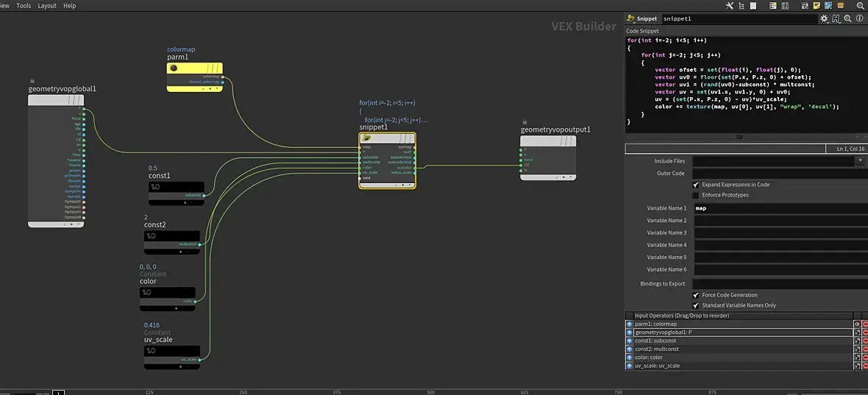Enable the Enforce Prototypes checkbox

point(696,195)
